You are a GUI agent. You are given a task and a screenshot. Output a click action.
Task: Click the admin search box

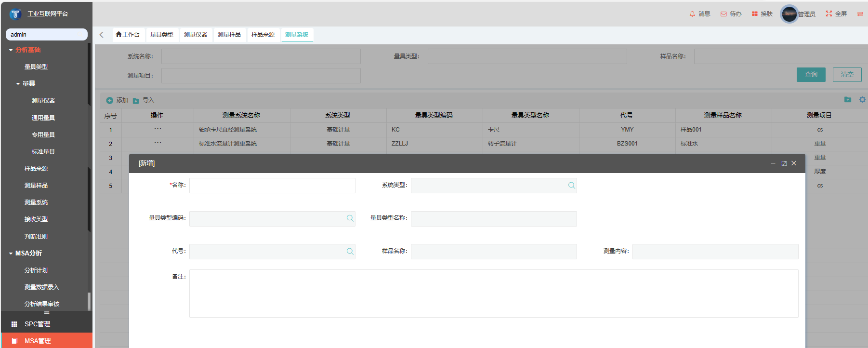click(x=47, y=35)
